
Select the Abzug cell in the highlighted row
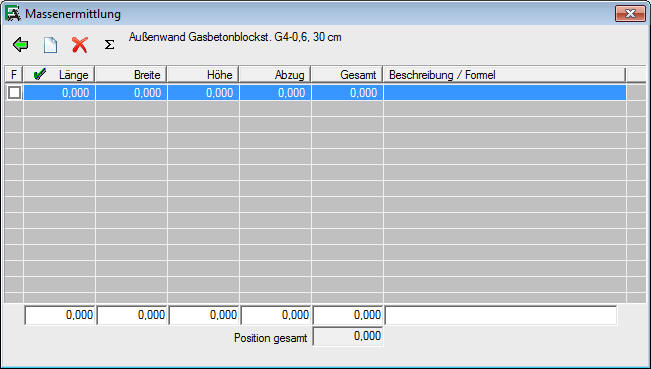(275, 93)
